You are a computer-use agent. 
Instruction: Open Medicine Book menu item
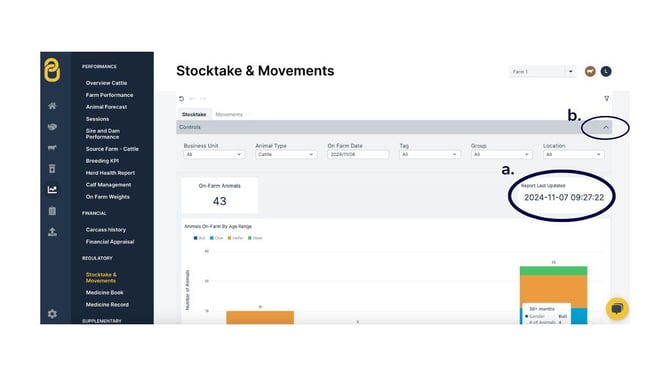pyautogui.click(x=105, y=293)
